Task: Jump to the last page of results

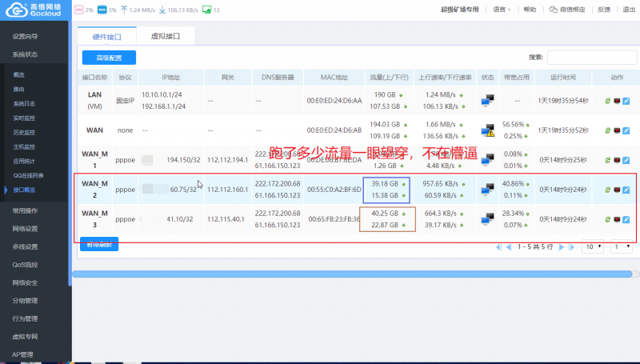Action: (x=573, y=247)
